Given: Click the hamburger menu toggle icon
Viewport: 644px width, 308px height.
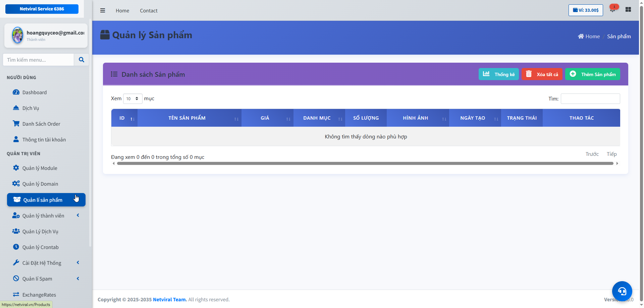Looking at the screenshot, I should [x=103, y=10].
